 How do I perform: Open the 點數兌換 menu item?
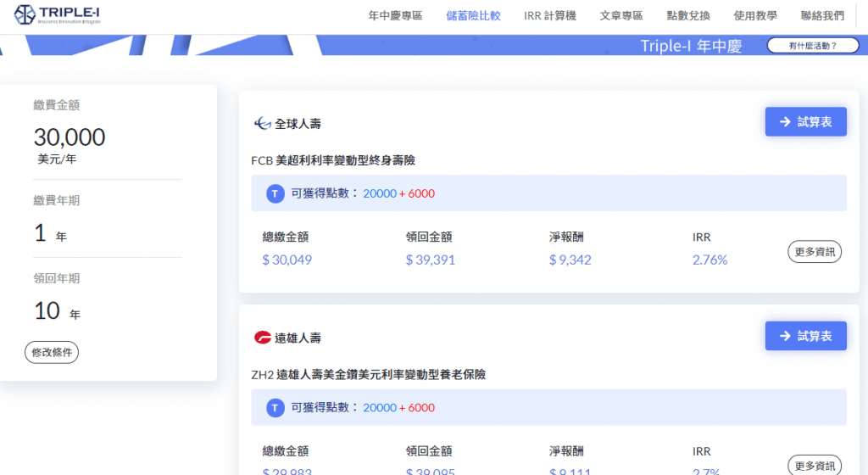pyautogui.click(x=688, y=16)
